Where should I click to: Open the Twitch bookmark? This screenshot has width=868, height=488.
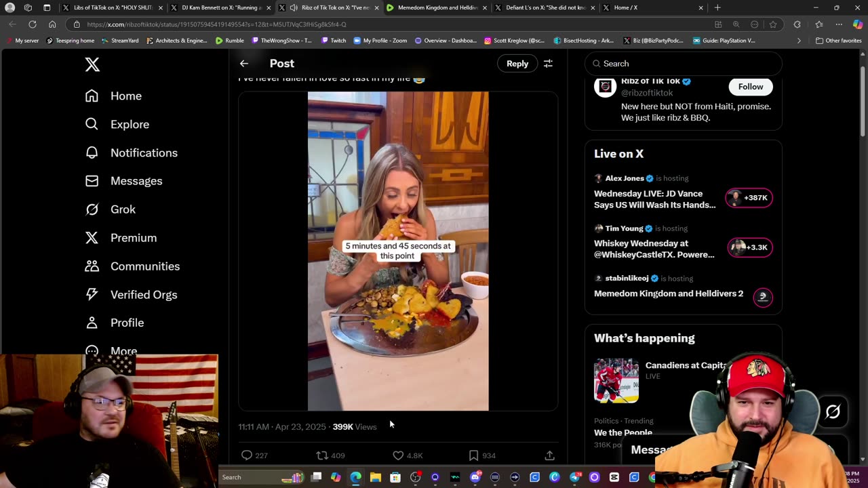[334, 41]
